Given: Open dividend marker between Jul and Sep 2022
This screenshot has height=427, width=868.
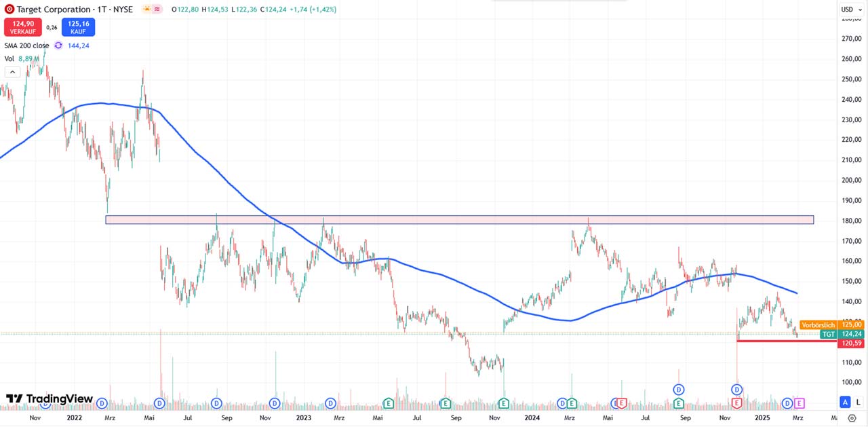Looking at the screenshot, I should (x=216, y=403).
